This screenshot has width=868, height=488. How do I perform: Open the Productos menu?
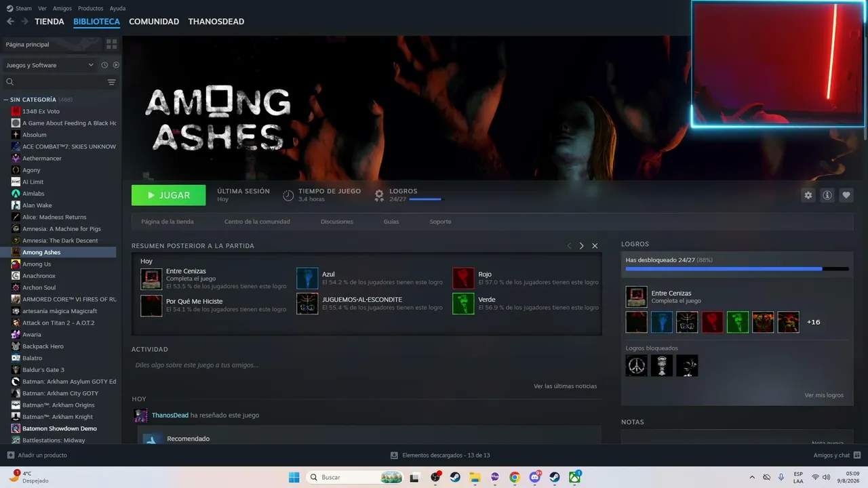coord(91,8)
